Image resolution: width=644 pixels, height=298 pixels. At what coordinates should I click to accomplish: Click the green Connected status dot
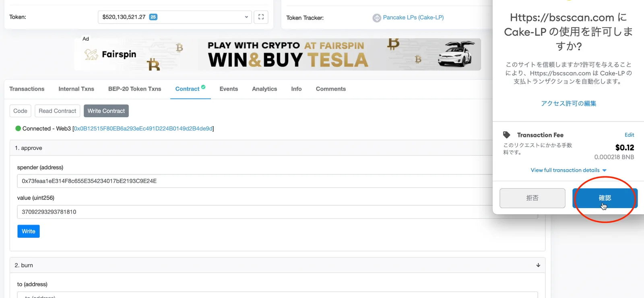[x=18, y=128]
